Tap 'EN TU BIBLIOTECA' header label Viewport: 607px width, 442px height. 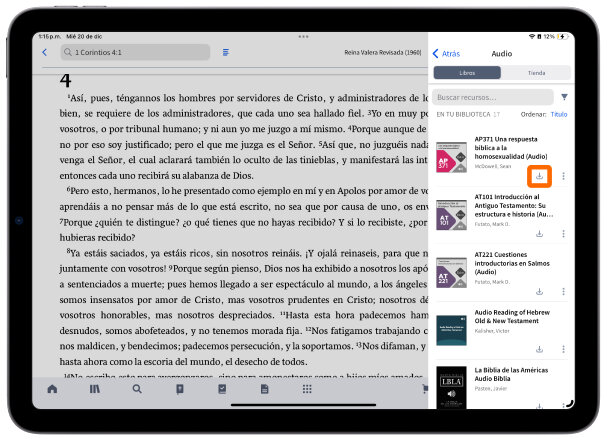point(463,115)
